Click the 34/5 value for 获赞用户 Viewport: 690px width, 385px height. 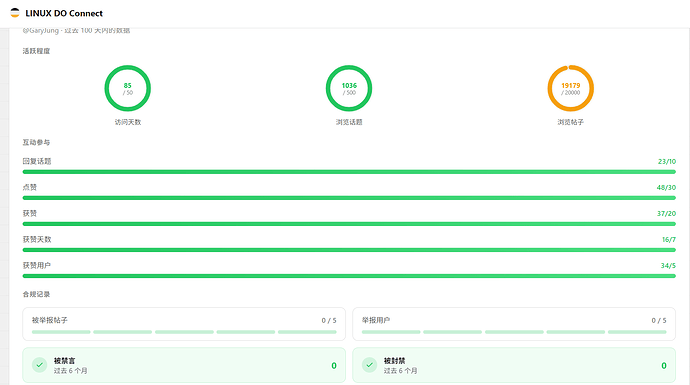coord(668,266)
